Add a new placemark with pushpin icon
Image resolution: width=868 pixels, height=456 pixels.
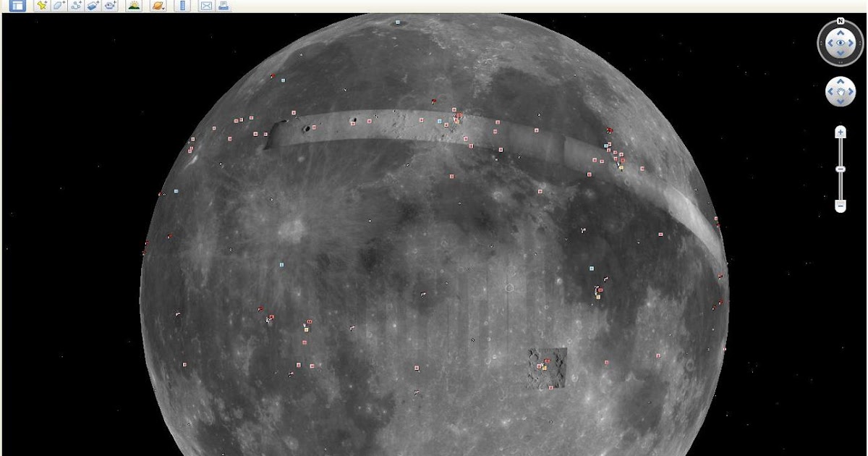pyautogui.click(x=42, y=6)
